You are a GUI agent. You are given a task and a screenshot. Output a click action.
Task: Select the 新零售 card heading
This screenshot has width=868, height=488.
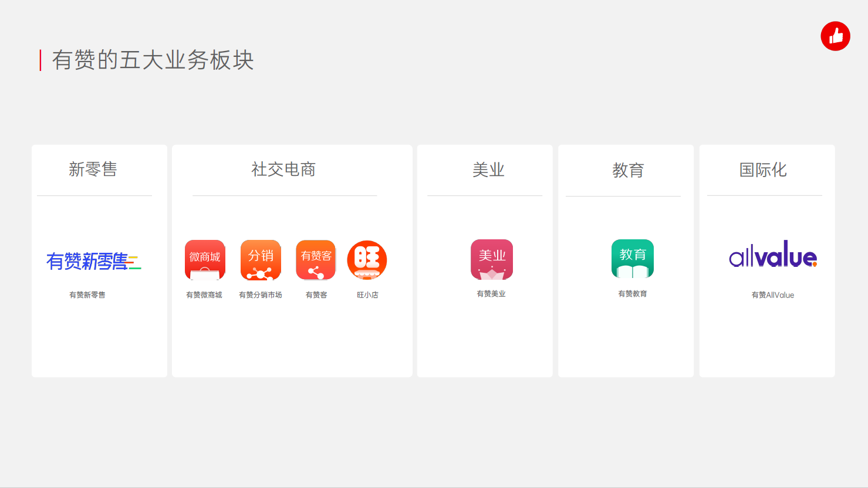(93, 170)
